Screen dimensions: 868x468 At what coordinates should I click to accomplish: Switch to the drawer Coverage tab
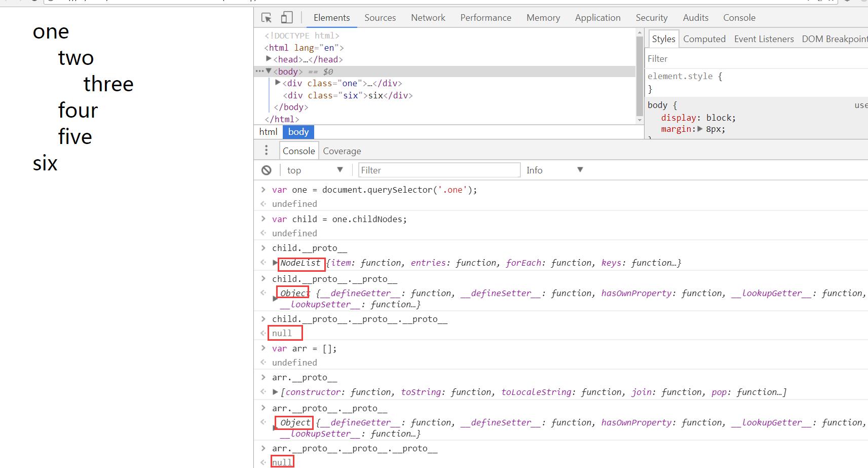coord(342,151)
